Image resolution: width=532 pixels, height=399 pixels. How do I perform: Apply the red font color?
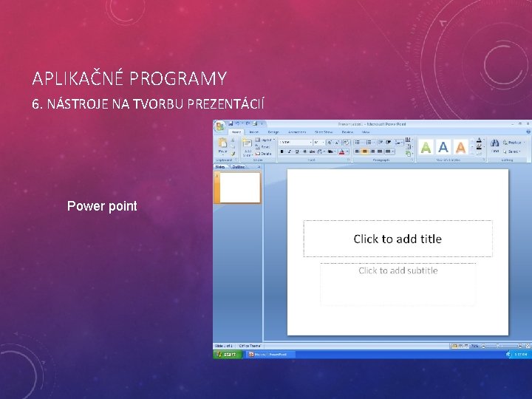tap(341, 151)
